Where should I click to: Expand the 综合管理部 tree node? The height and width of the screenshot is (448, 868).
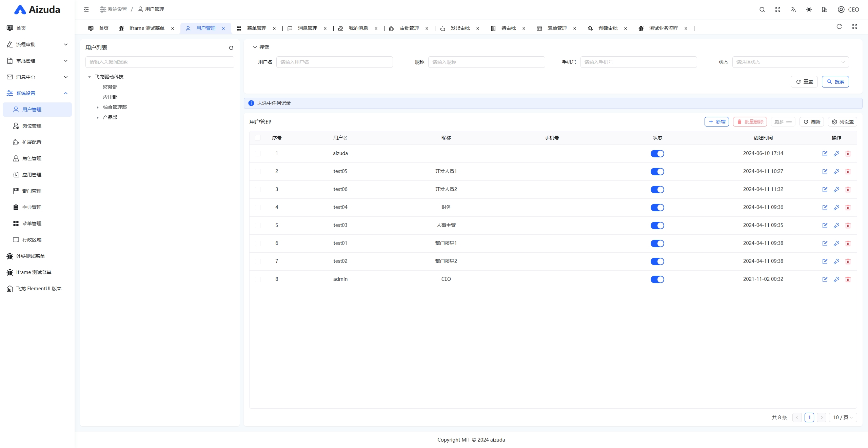pyautogui.click(x=98, y=108)
